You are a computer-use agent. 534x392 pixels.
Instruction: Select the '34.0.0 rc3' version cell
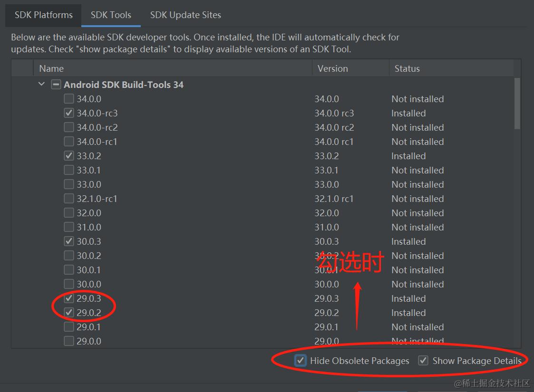click(334, 113)
